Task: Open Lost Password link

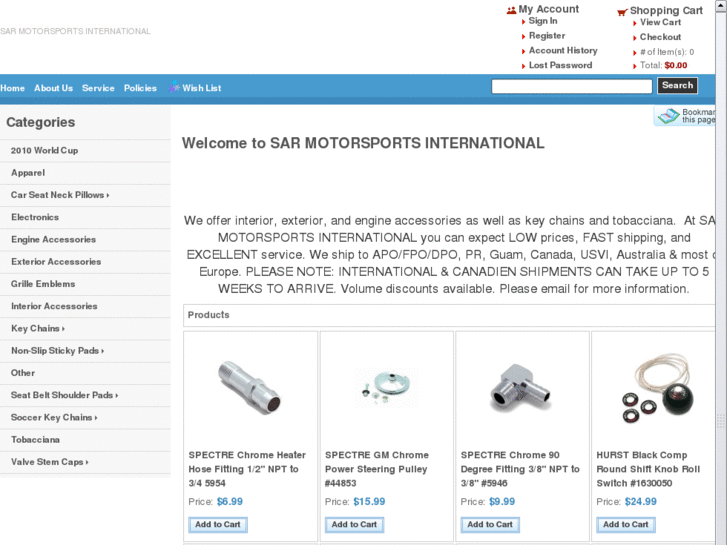Action: (x=560, y=65)
